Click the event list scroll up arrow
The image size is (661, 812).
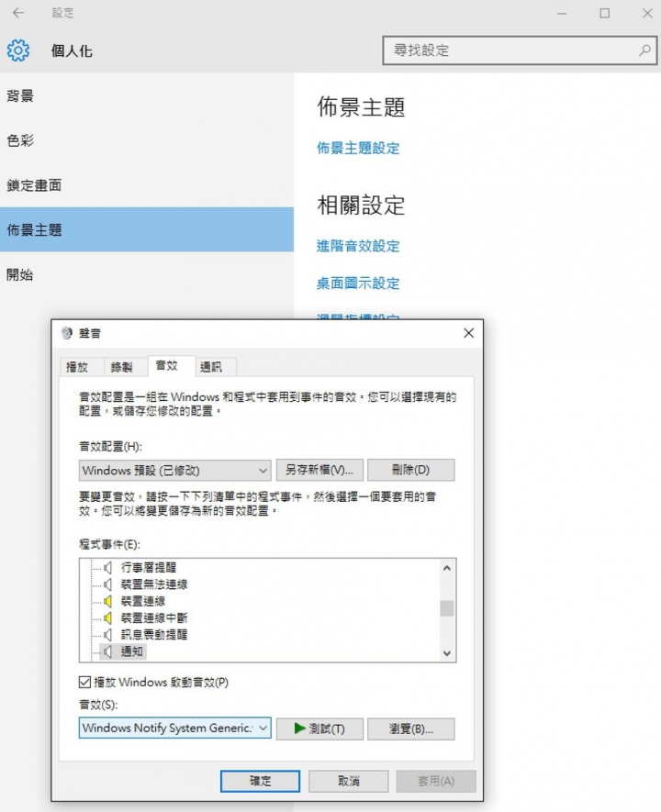[447, 568]
